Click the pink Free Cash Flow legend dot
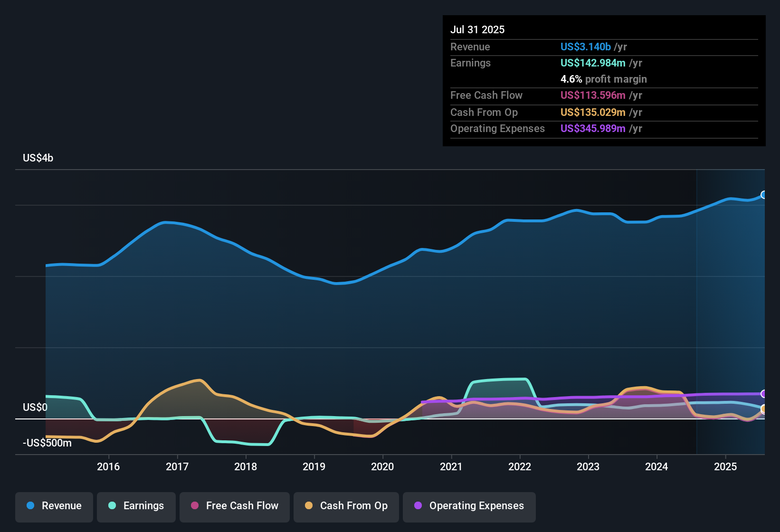 coord(194,506)
